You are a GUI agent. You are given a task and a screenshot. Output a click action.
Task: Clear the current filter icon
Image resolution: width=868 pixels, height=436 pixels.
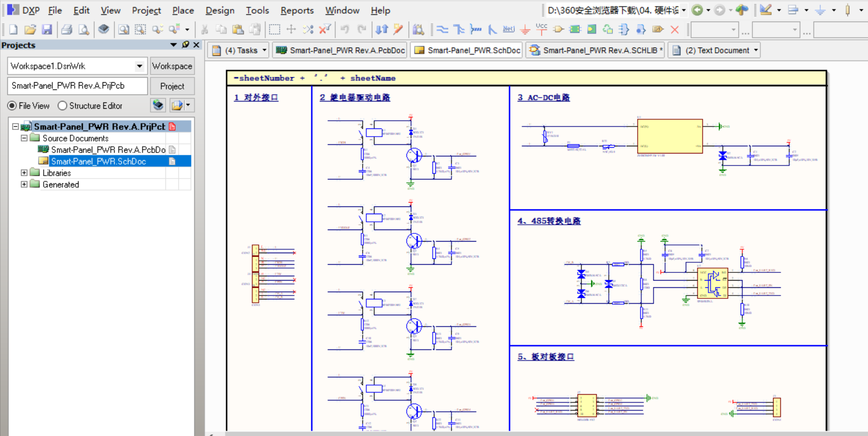point(325,30)
